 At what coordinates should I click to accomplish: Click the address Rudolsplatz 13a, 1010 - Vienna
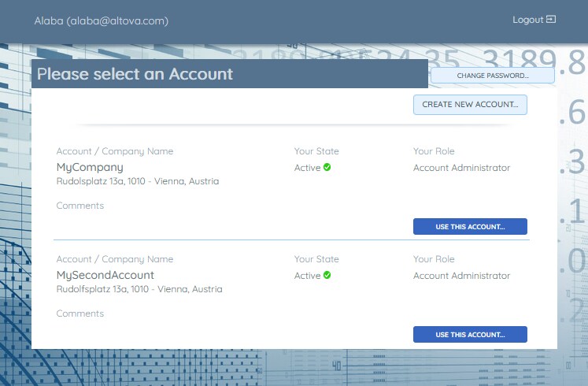138,181
